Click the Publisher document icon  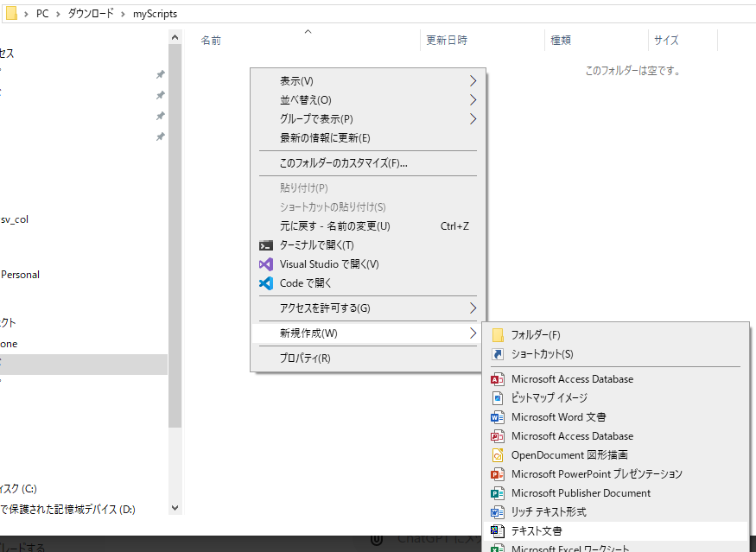coord(498,493)
